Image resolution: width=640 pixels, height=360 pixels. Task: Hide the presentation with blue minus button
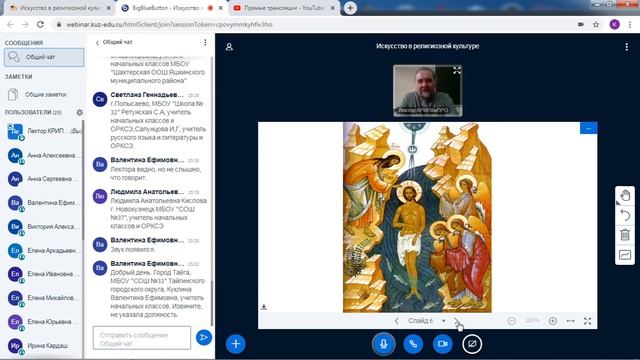(x=588, y=128)
